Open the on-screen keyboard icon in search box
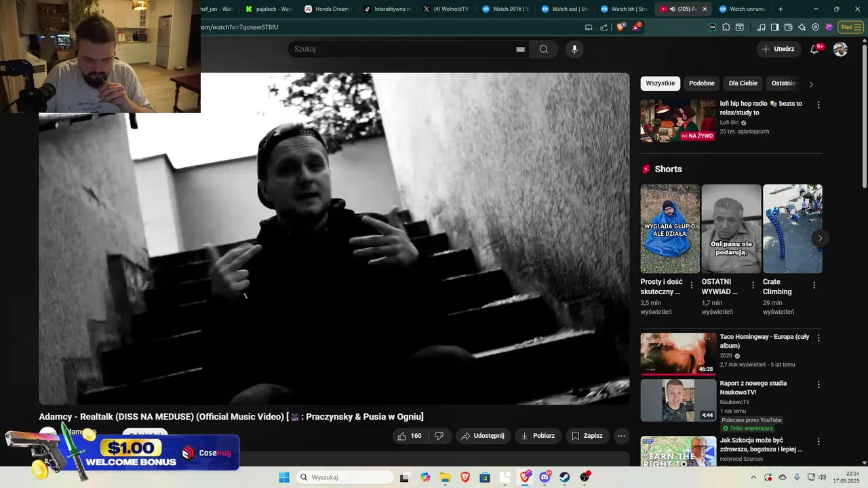This screenshot has height=488, width=868. click(x=521, y=49)
